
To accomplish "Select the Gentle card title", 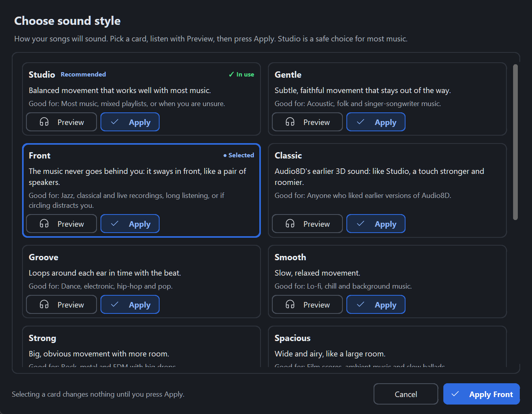I will tap(288, 75).
